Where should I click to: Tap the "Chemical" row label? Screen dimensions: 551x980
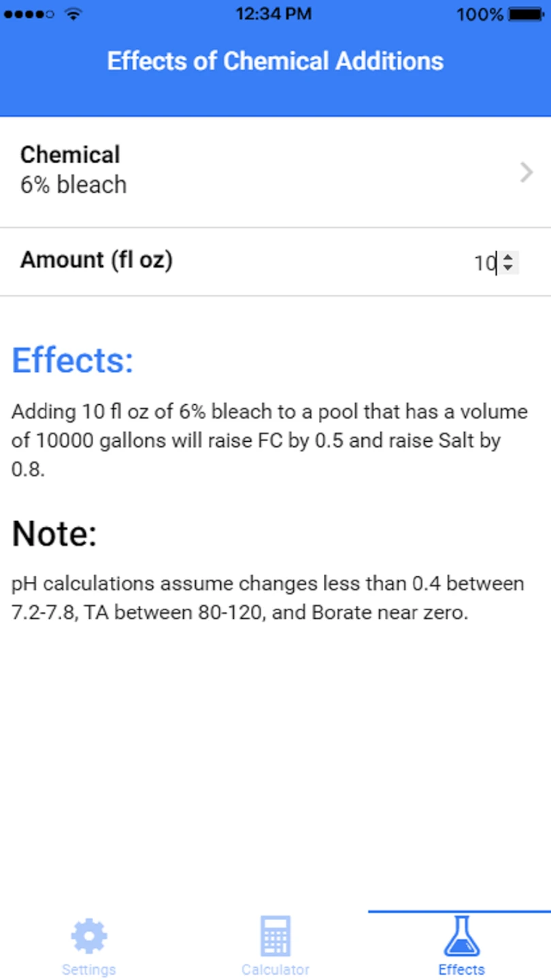[70, 154]
